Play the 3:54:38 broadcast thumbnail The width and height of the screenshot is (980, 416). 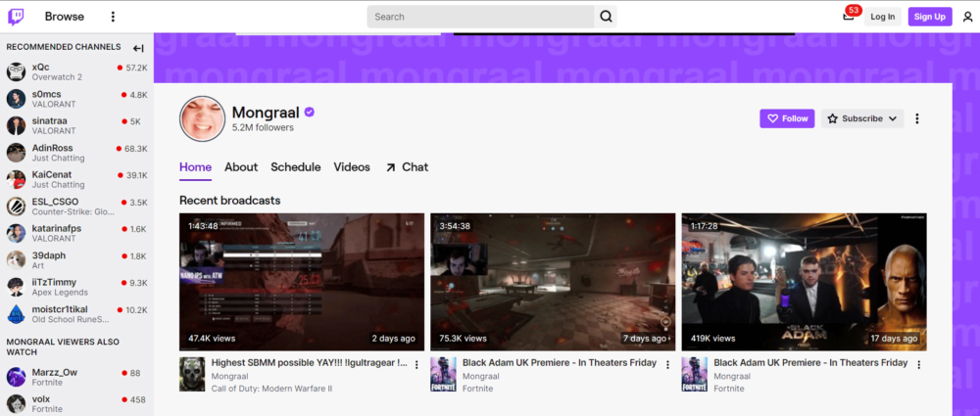[553, 282]
